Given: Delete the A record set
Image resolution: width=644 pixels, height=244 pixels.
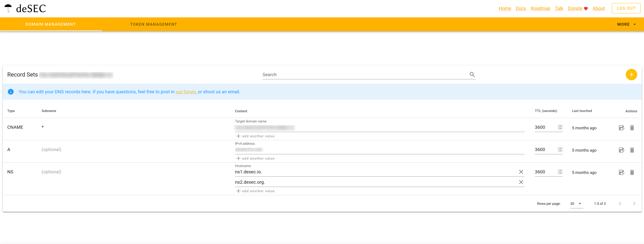Looking at the screenshot, I should (632, 150).
